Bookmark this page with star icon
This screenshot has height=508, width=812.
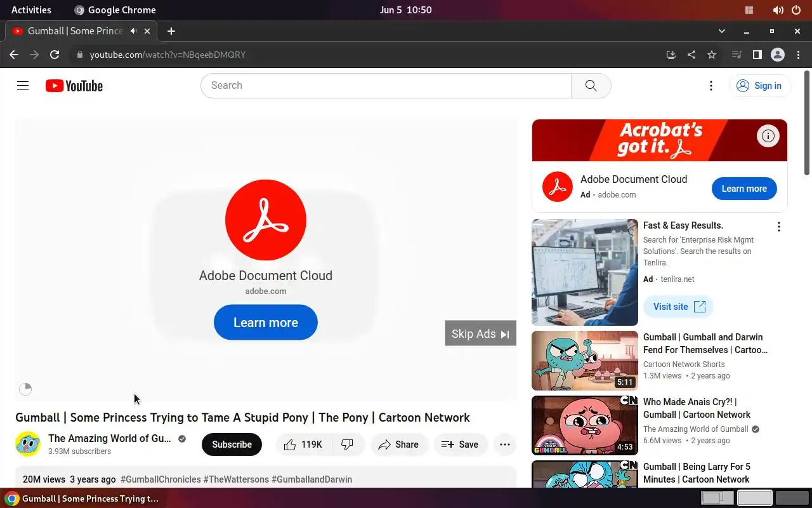[x=712, y=55]
